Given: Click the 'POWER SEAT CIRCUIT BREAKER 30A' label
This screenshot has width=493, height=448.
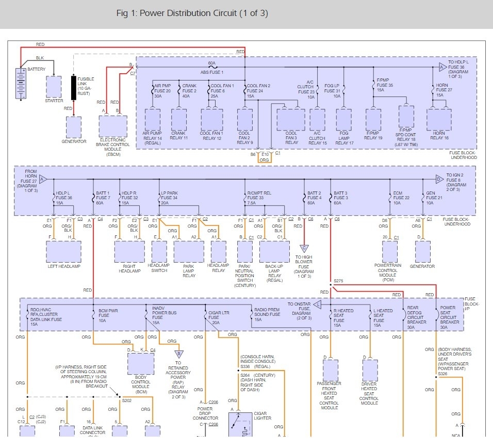Looking at the screenshot, I should pyautogui.click(x=450, y=317).
